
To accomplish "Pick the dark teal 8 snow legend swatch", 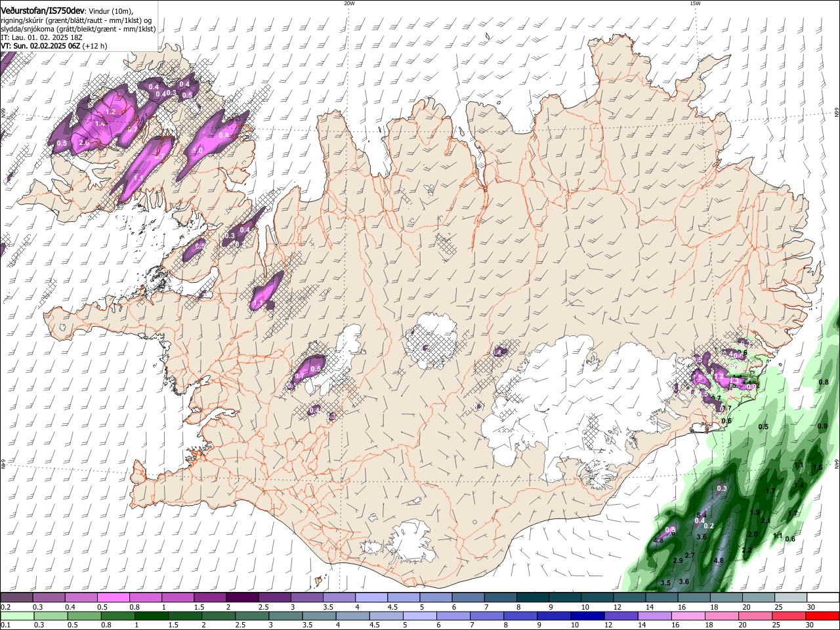I will (x=532, y=598).
